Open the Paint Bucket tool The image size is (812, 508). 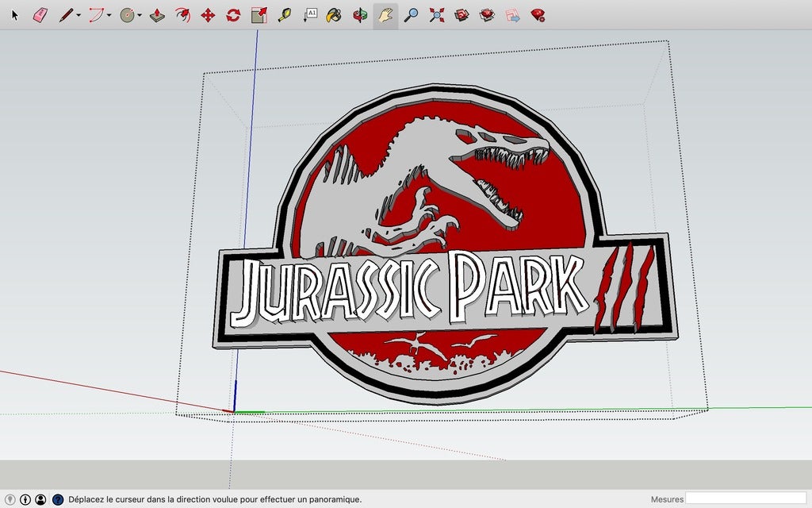point(334,15)
